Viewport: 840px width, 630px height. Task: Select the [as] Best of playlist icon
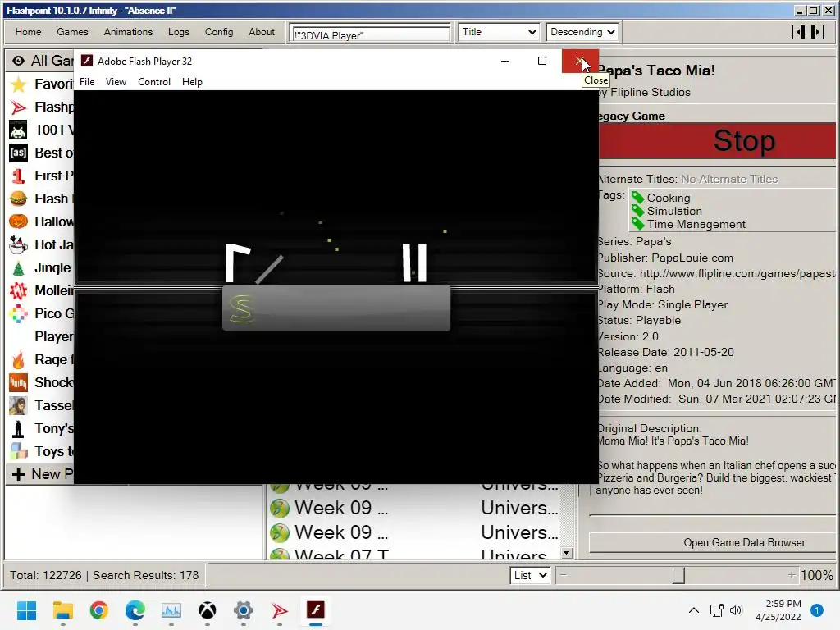coord(18,153)
